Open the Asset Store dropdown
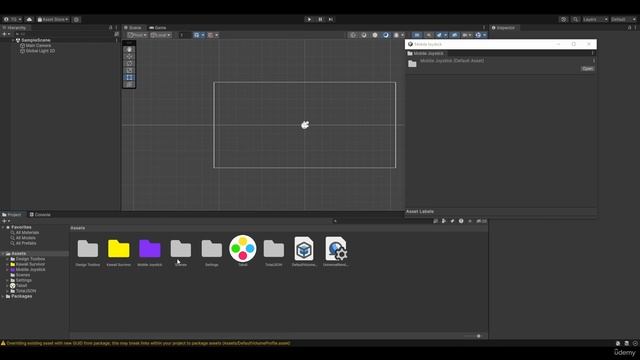The height and width of the screenshot is (360, 640). (53, 19)
